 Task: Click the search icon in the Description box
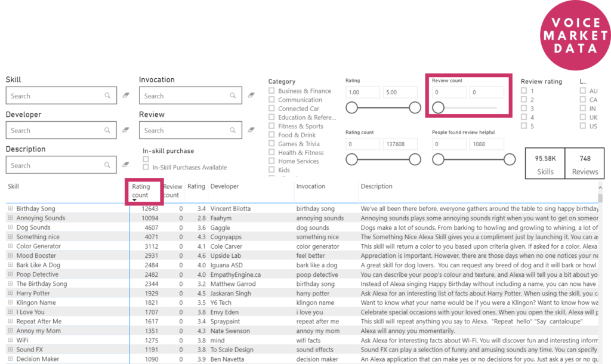coord(107,165)
